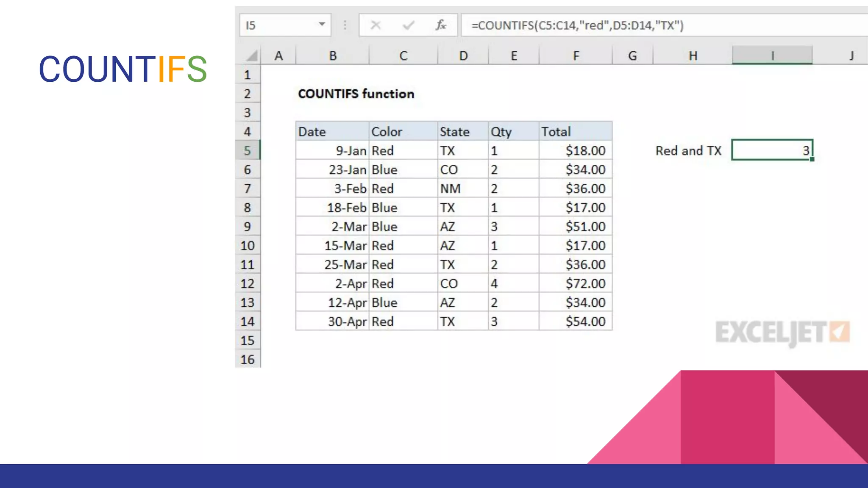Click the Enter checkmark formula button

coord(409,25)
